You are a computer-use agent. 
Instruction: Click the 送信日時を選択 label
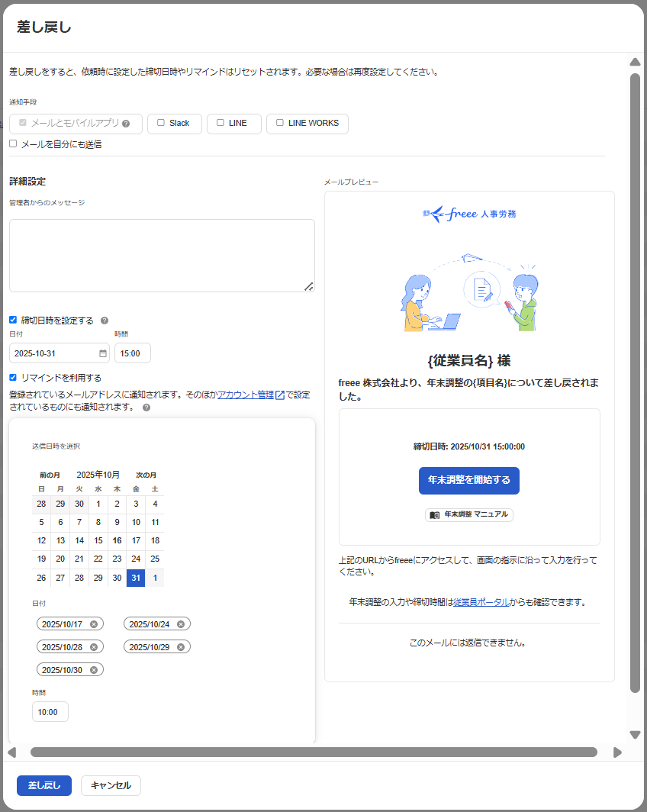click(56, 446)
